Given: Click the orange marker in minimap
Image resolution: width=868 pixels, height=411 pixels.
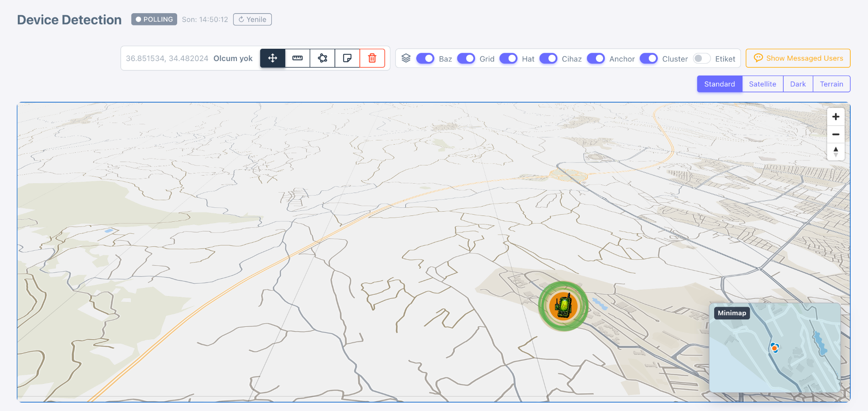Looking at the screenshot, I should pyautogui.click(x=774, y=348).
